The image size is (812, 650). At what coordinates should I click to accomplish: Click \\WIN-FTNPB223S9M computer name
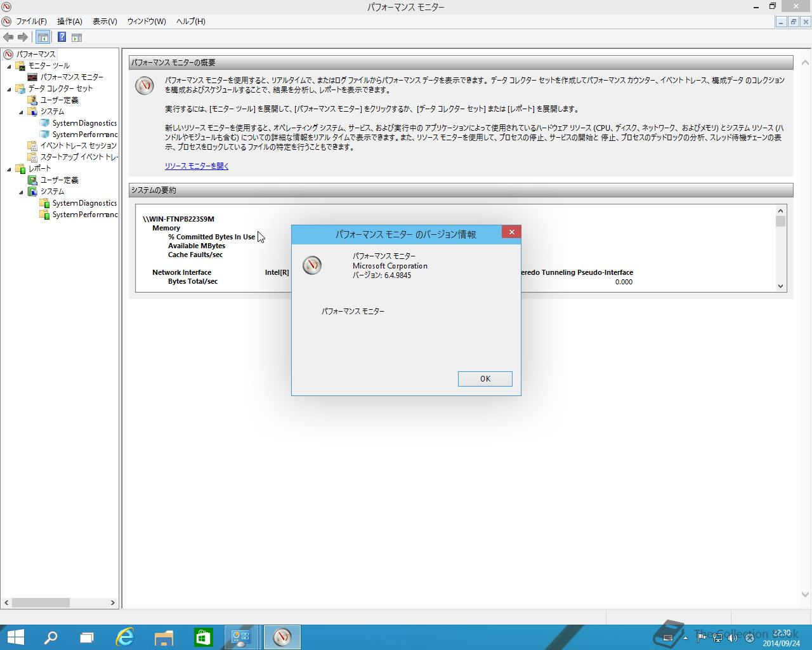pyautogui.click(x=178, y=219)
